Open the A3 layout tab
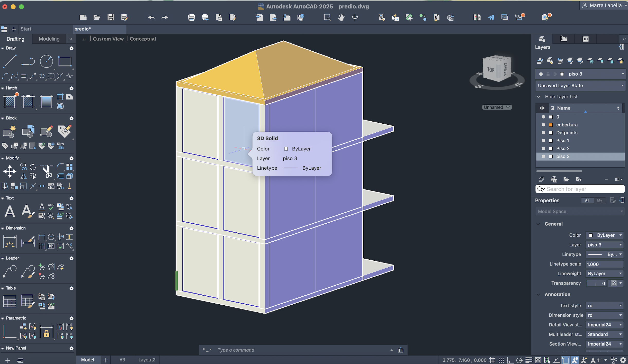 (x=122, y=360)
